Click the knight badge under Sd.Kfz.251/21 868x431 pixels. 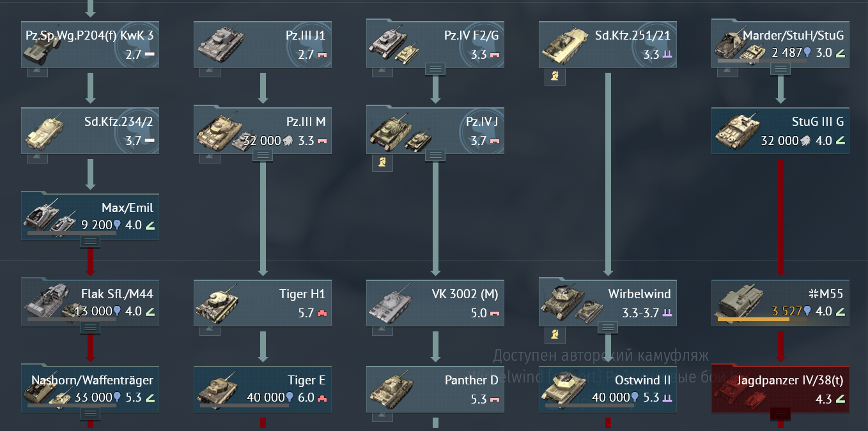click(555, 77)
